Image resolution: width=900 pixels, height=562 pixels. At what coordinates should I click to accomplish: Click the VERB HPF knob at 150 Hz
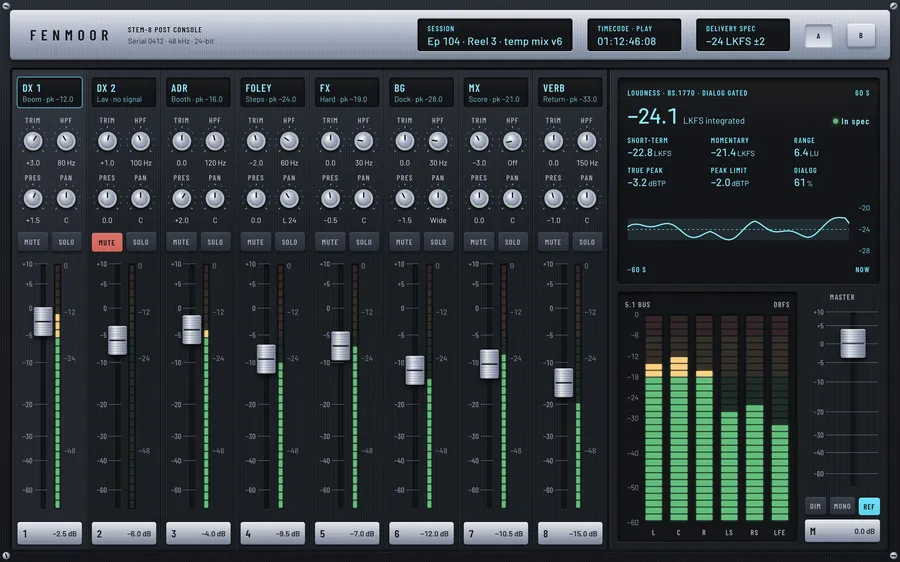tap(587, 141)
